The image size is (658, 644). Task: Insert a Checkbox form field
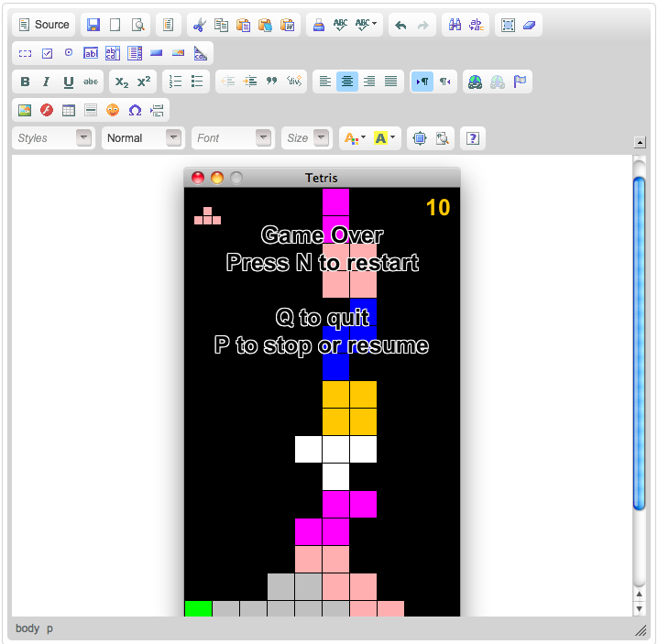click(47, 53)
